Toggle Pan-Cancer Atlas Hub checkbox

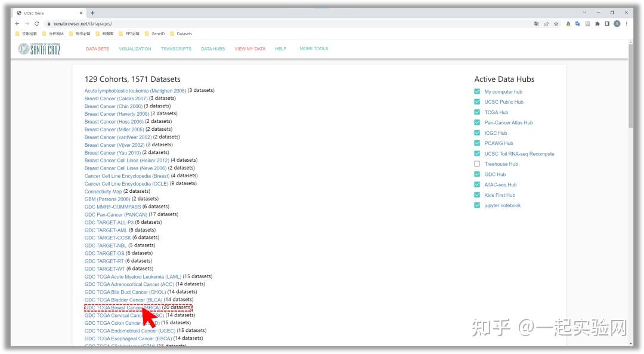[x=477, y=122]
